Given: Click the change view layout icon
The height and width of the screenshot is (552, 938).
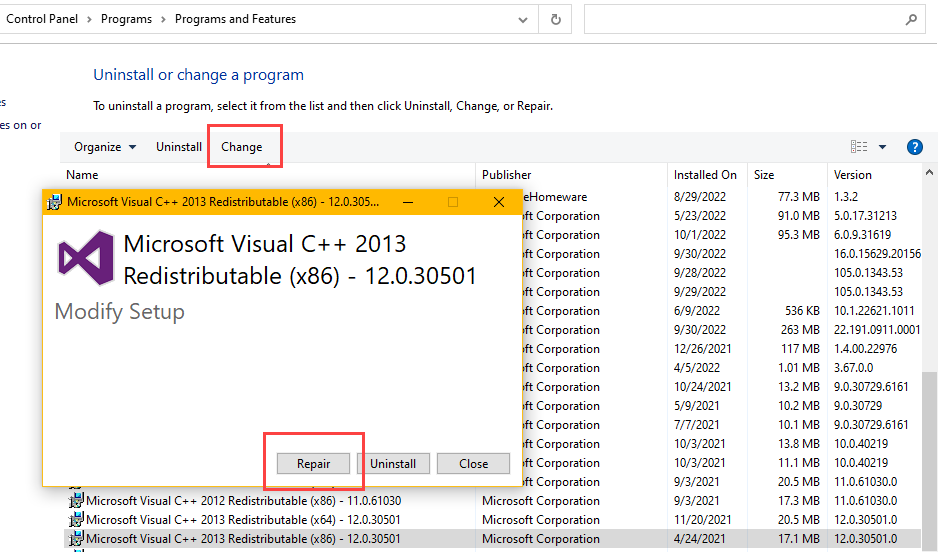Looking at the screenshot, I should tap(858, 147).
